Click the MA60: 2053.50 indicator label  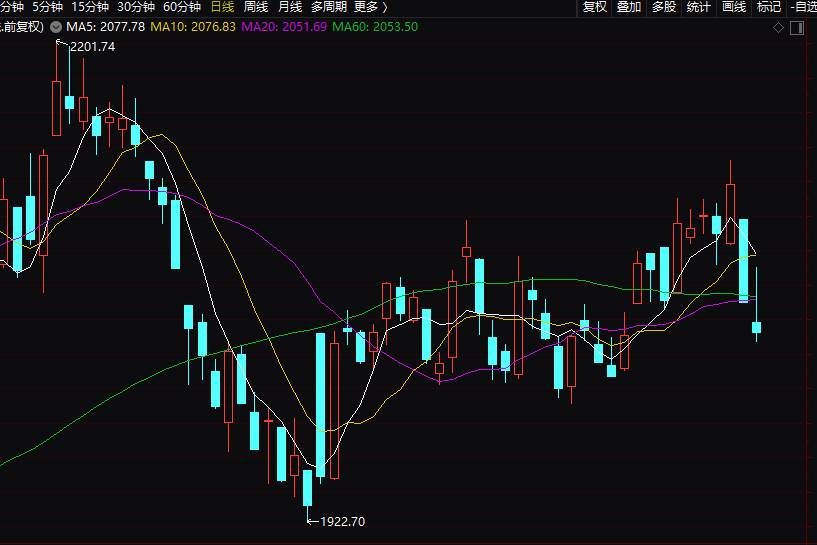(375, 27)
